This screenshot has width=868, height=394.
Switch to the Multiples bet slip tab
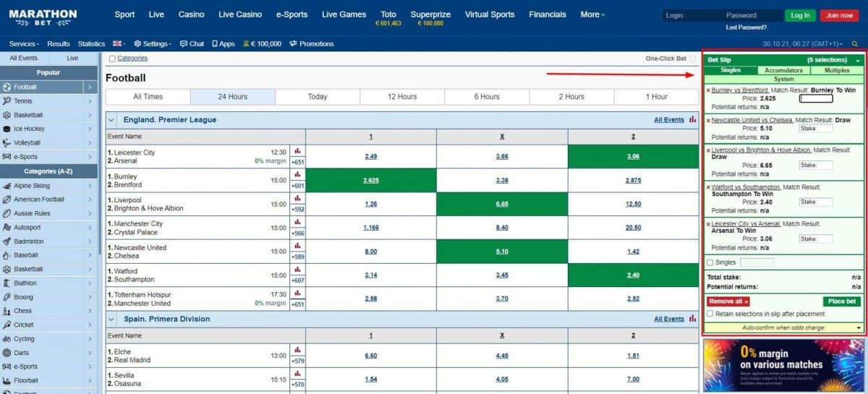tap(837, 71)
